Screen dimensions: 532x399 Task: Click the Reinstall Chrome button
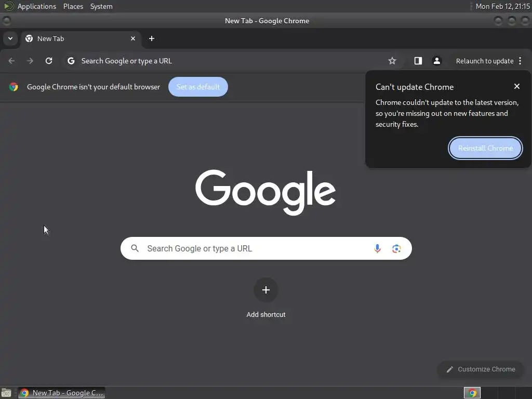tap(485, 148)
